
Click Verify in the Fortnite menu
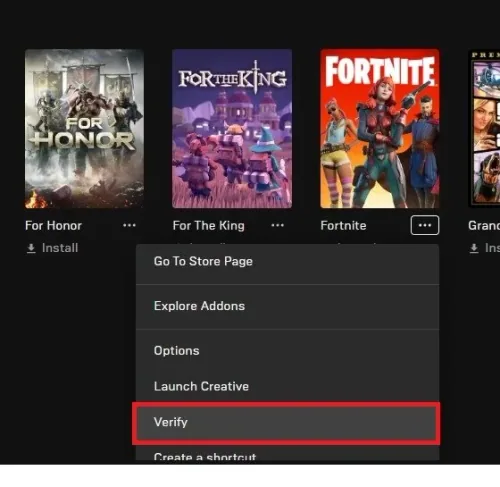point(287,422)
